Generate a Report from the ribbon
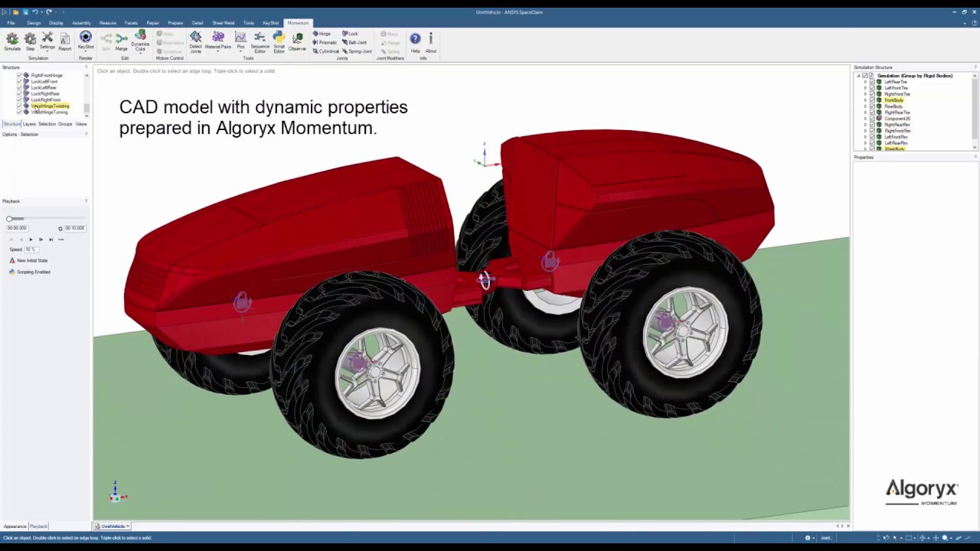The width and height of the screenshot is (980, 551). (65, 41)
